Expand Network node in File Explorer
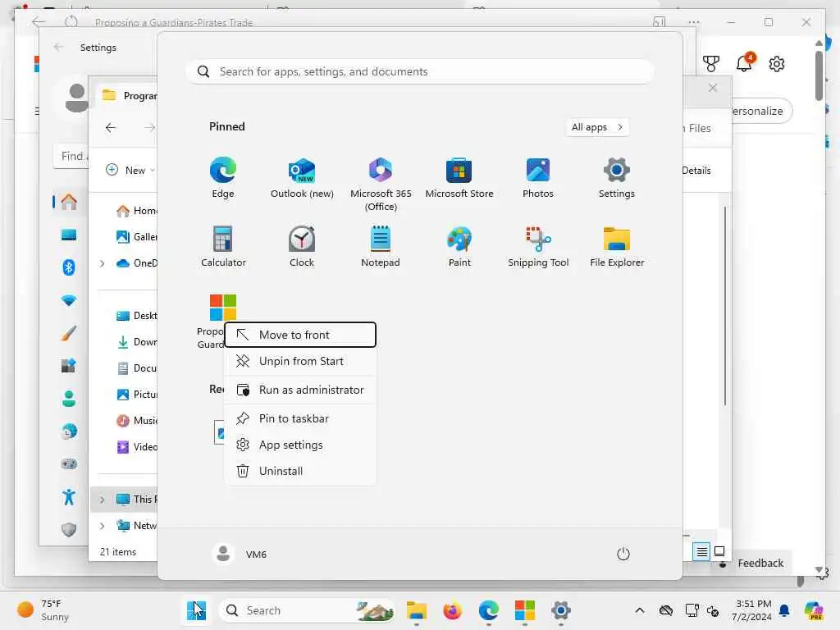Viewport: 840px width, 630px height. pos(102,526)
